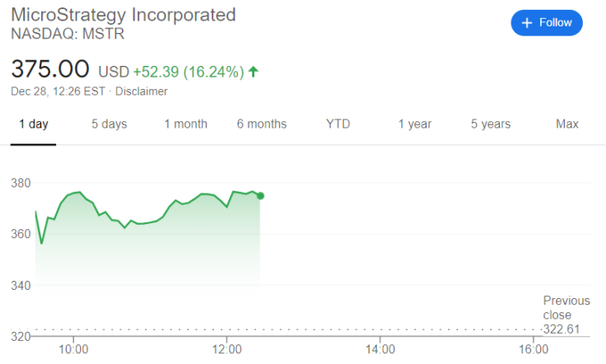This screenshot has height=364, width=606.
Task: Click the green current price dot on chart
Action: (260, 196)
